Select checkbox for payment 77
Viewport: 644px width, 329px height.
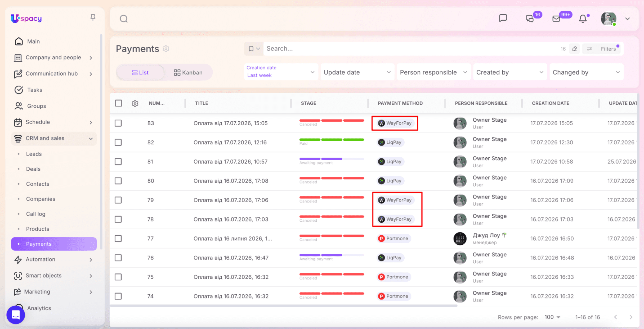pyautogui.click(x=118, y=239)
